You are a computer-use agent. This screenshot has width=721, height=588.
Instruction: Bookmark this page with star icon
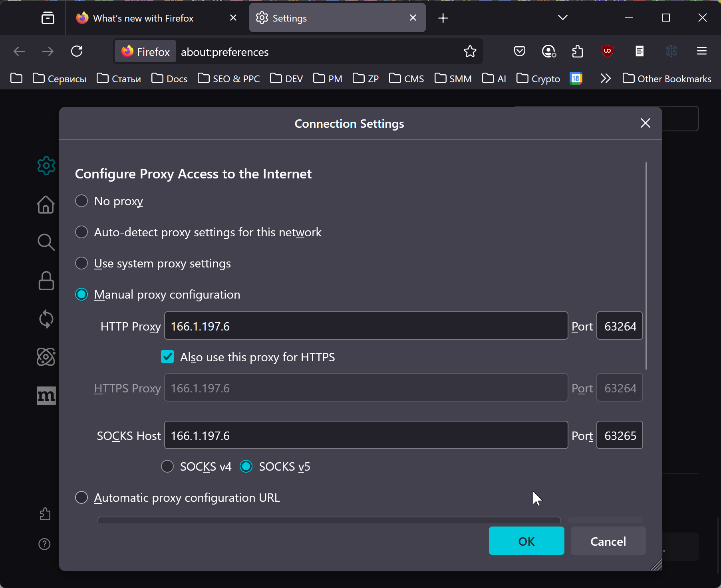pyautogui.click(x=470, y=51)
